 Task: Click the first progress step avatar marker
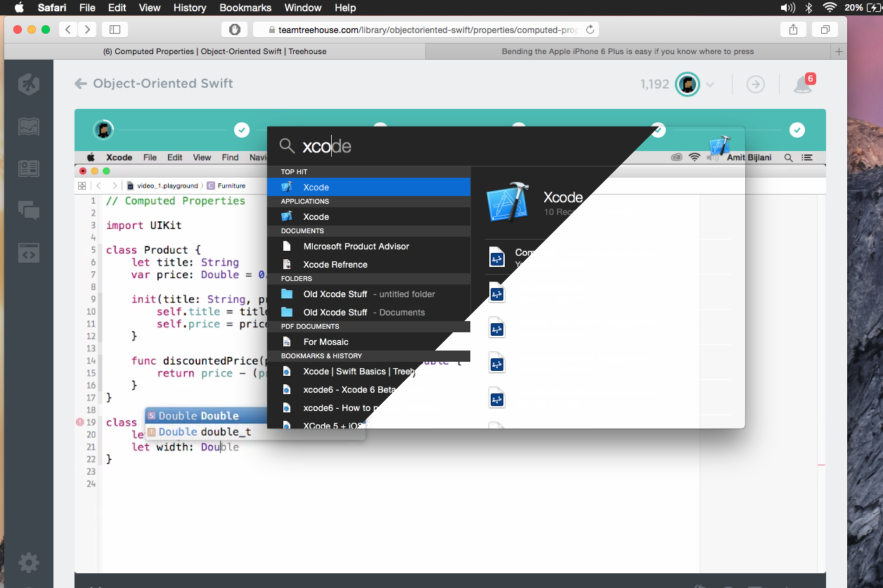pyautogui.click(x=103, y=130)
